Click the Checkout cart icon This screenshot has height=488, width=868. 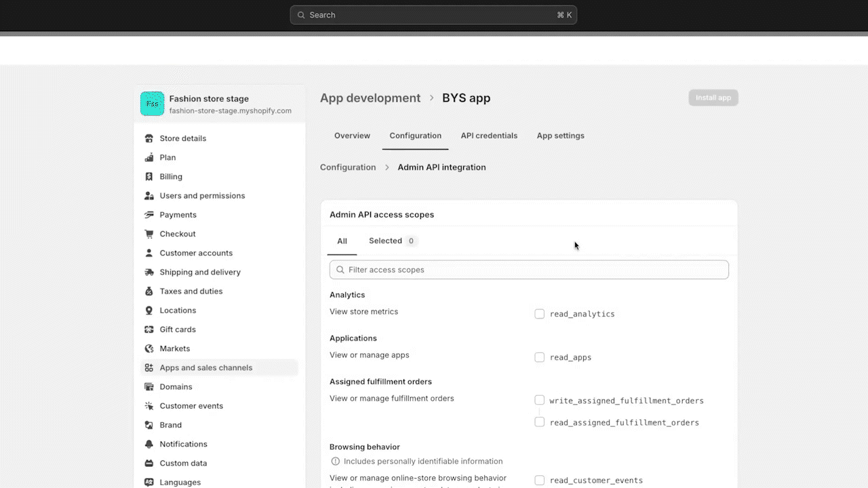click(x=149, y=234)
